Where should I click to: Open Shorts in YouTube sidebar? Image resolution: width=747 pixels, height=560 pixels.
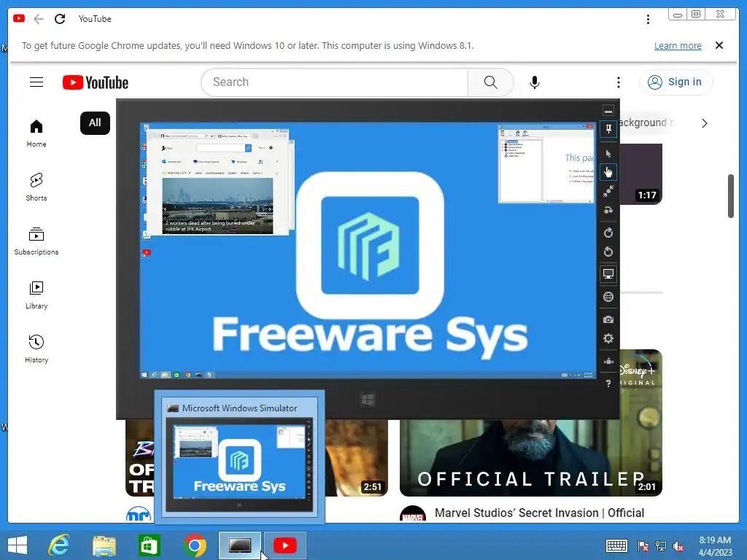click(36, 187)
